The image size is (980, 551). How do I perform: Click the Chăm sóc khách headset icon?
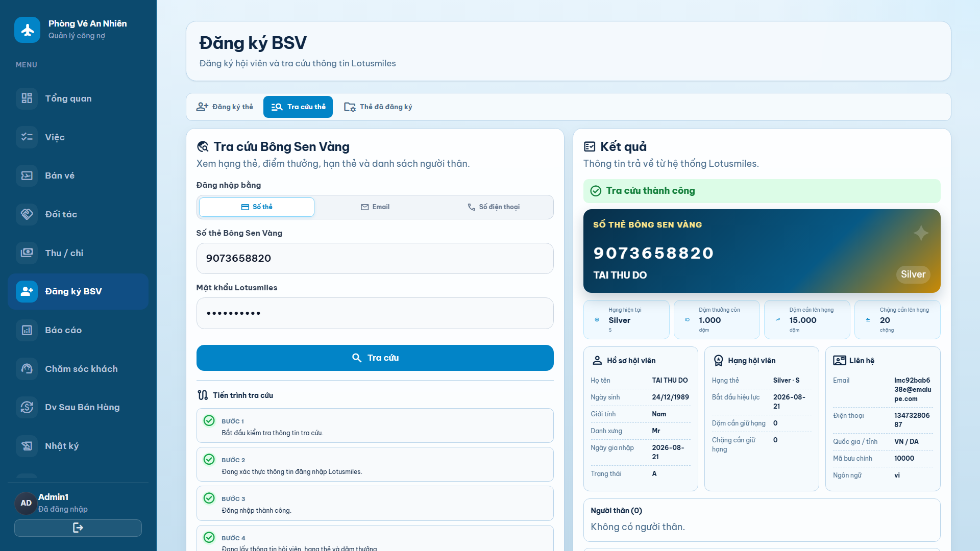pyautogui.click(x=27, y=369)
